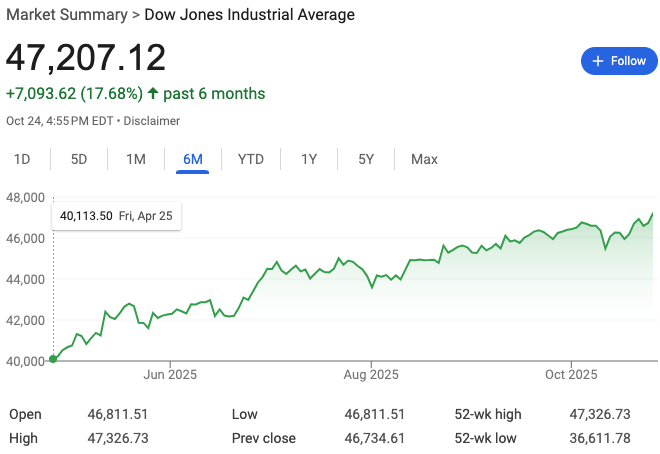The height and width of the screenshot is (454, 660).
Task: Select the 5Y time range tab
Action: tap(366, 159)
